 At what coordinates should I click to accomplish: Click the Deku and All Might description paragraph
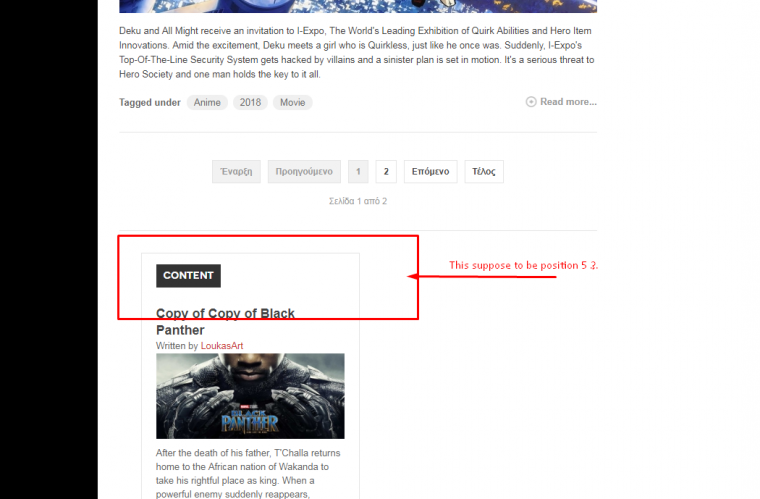357,52
